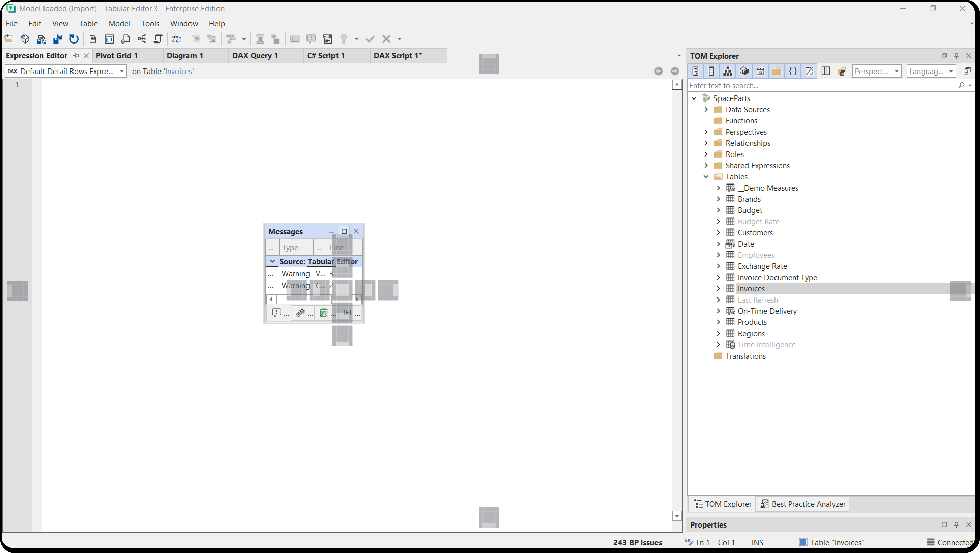980x553 pixels.
Task: Close the Expression Editor tab
Action: click(x=86, y=55)
